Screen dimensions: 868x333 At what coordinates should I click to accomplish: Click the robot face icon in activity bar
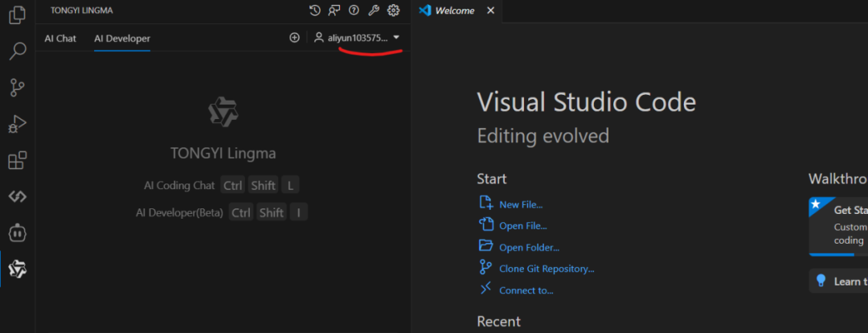17,232
